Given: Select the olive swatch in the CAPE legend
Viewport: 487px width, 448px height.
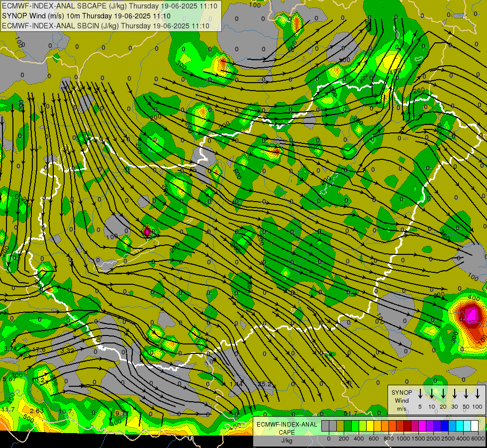Looking at the screenshot, I should [340, 426].
